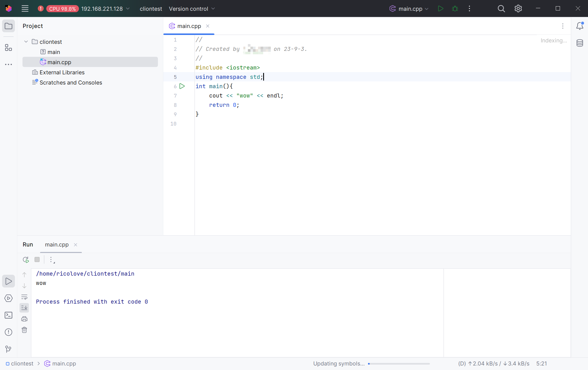The width and height of the screenshot is (588, 370).
Task: Click the Run panel title
Action: (x=28, y=244)
